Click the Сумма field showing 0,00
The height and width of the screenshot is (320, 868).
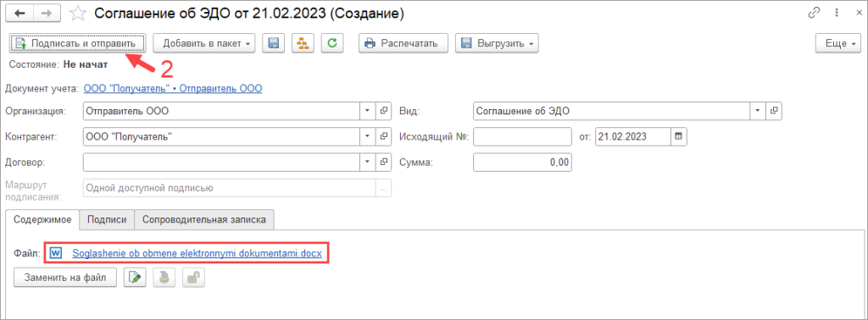pyautogui.click(x=522, y=163)
